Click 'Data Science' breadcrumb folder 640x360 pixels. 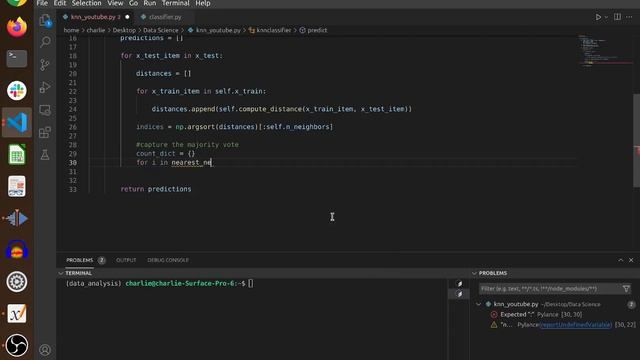click(x=160, y=30)
